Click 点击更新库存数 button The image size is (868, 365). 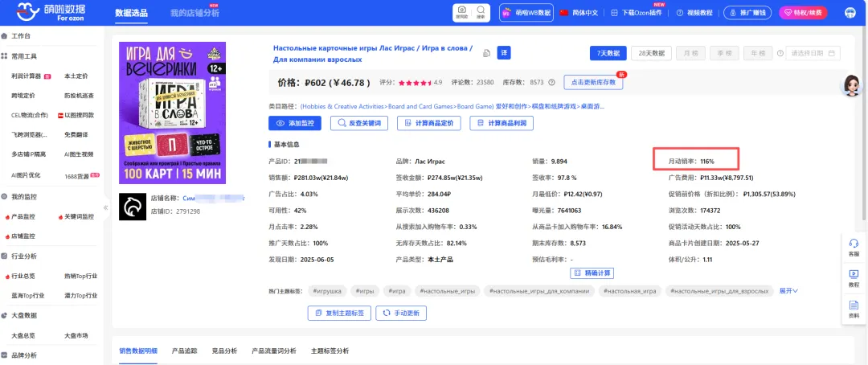point(594,82)
